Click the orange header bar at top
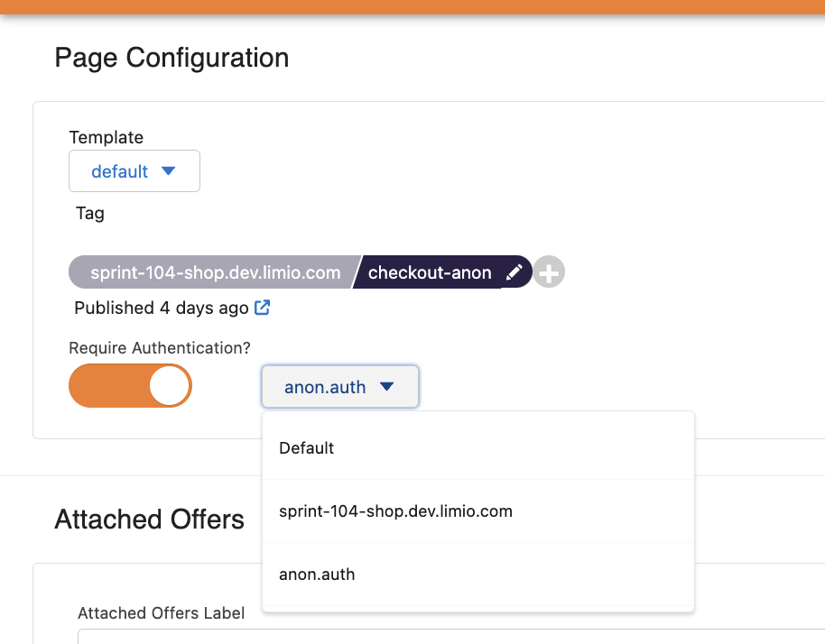 tap(412, 7)
